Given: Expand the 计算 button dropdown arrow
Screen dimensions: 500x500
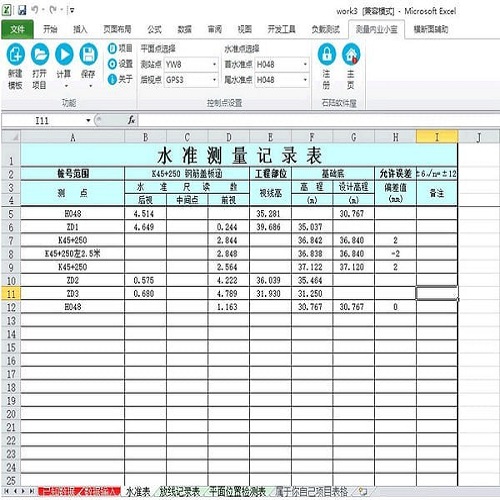Looking at the screenshot, I should pyautogui.click(x=66, y=86).
